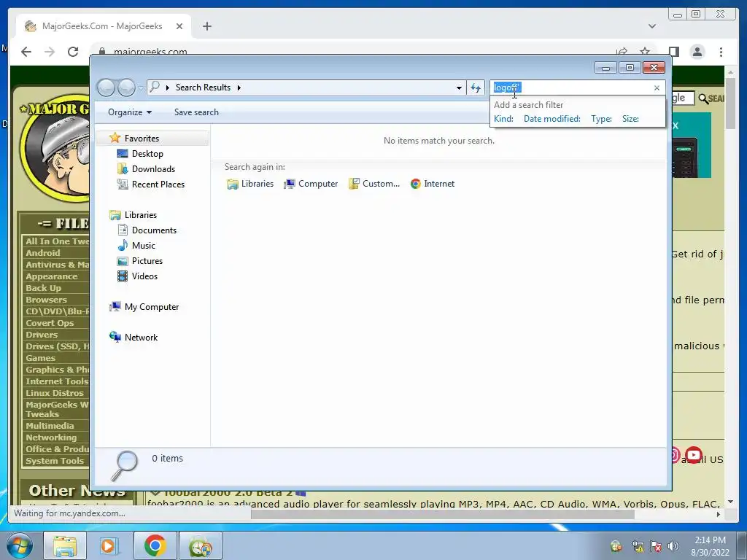Image resolution: width=747 pixels, height=560 pixels.
Task: Click the Favorites star icon
Action: pos(115,138)
